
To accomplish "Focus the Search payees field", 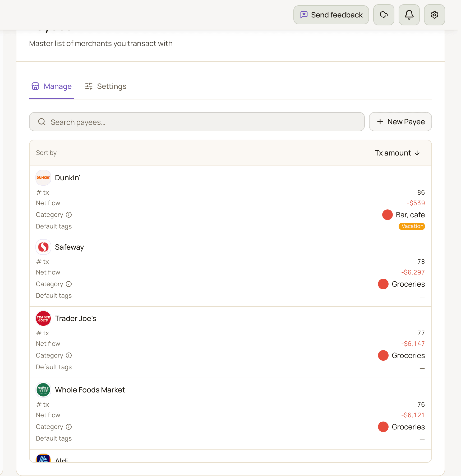I will 197,122.
